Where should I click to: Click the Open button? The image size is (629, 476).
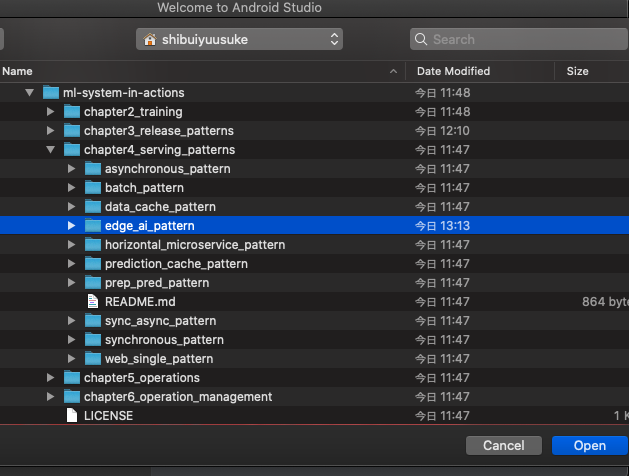pos(590,446)
